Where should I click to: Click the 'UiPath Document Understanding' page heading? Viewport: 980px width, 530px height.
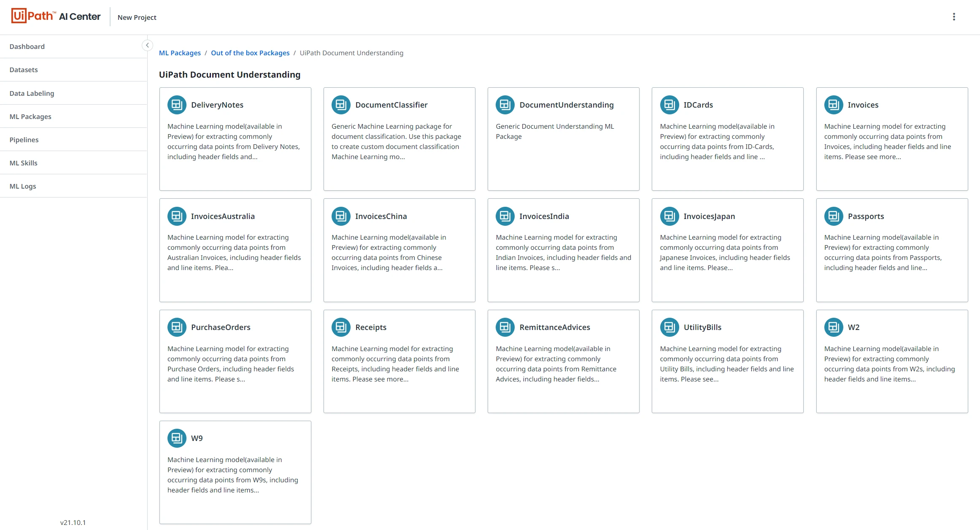[x=229, y=75]
